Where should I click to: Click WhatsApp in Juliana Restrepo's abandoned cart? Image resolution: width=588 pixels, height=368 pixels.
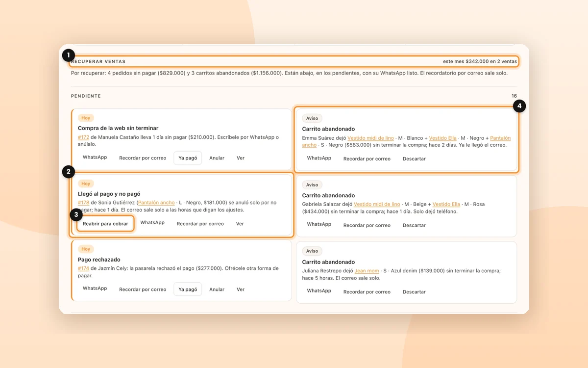(x=319, y=291)
